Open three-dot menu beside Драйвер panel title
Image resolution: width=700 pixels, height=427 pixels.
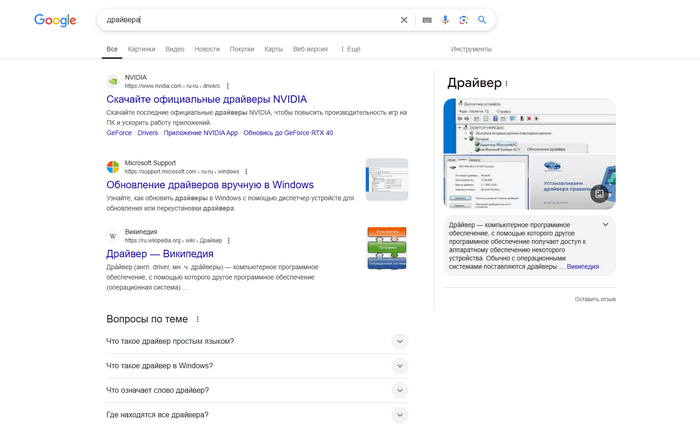click(x=507, y=84)
